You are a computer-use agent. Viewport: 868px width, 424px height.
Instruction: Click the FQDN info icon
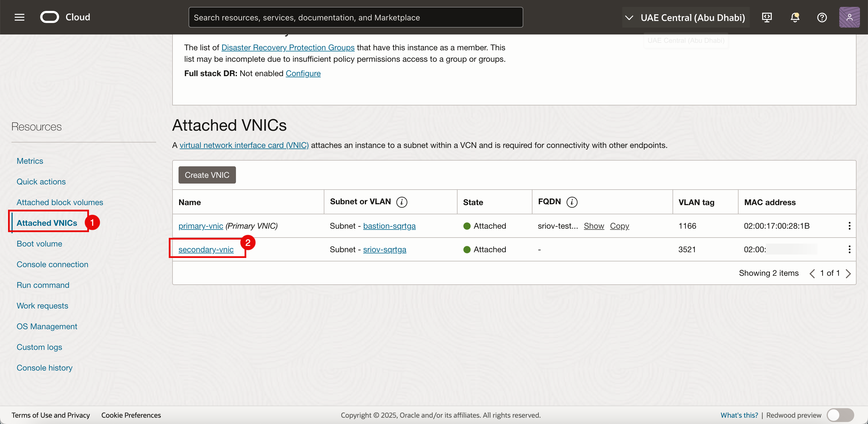point(572,202)
